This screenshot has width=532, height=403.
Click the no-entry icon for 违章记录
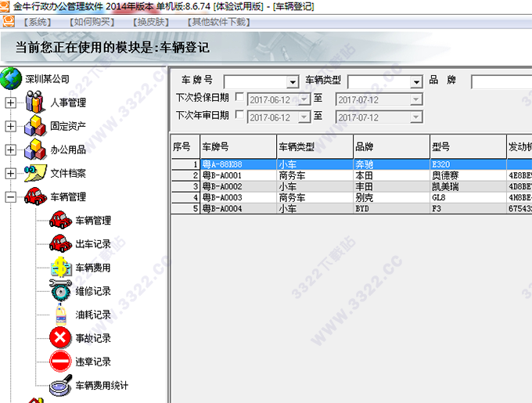point(60,362)
